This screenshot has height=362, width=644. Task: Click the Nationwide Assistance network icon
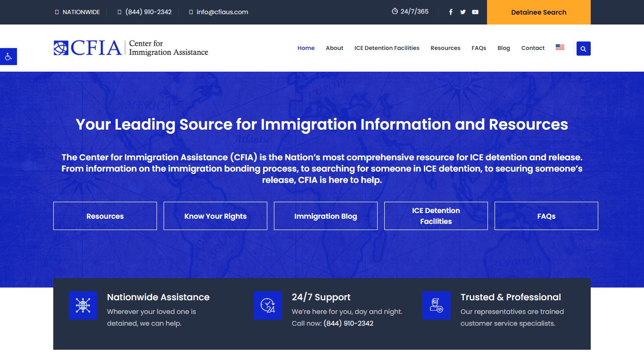pyautogui.click(x=83, y=305)
